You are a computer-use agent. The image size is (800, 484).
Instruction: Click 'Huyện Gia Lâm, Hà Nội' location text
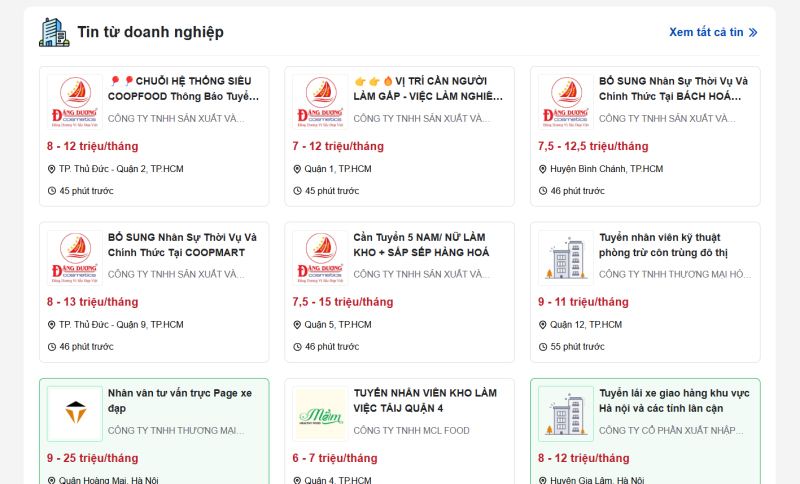[597, 480]
